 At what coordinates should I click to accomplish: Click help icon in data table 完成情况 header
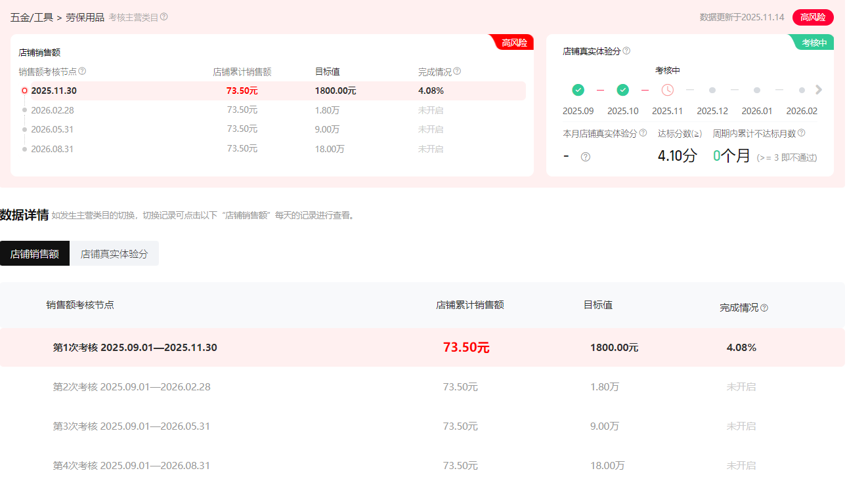[764, 308]
